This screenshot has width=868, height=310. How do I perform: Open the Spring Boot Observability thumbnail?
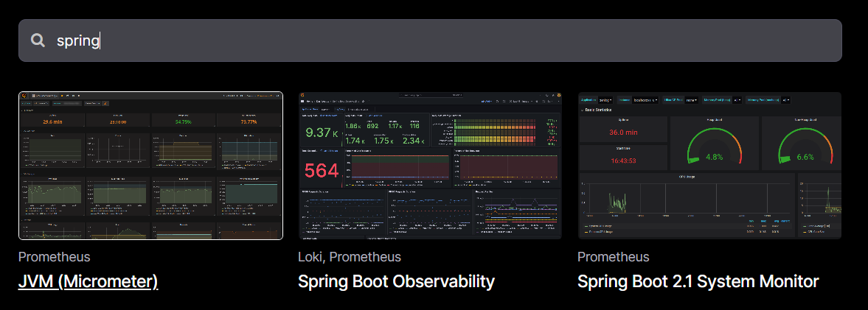click(x=430, y=166)
